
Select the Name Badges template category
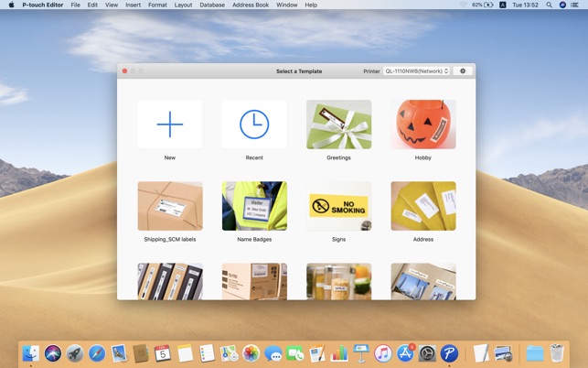[x=254, y=206]
